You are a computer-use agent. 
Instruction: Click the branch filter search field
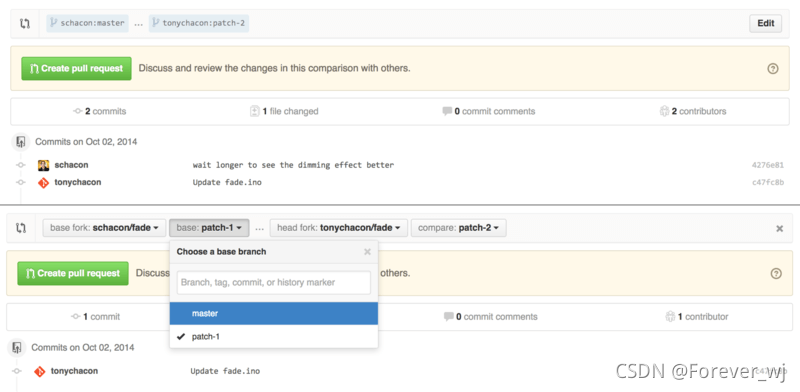coord(274,283)
